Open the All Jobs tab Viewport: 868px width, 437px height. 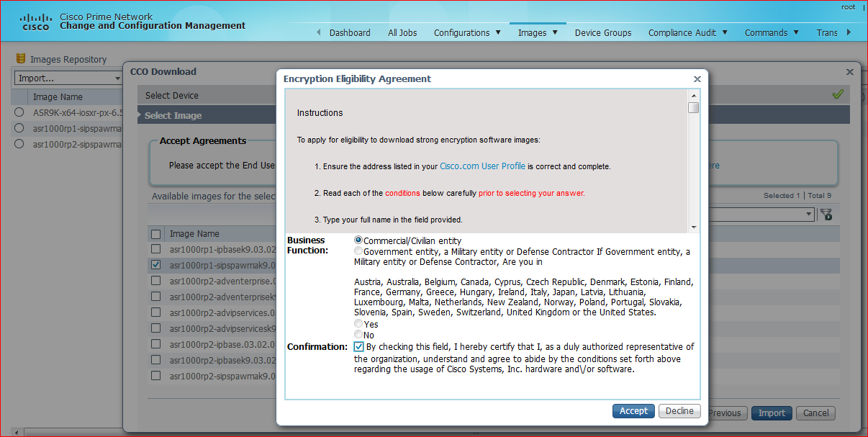402,32
